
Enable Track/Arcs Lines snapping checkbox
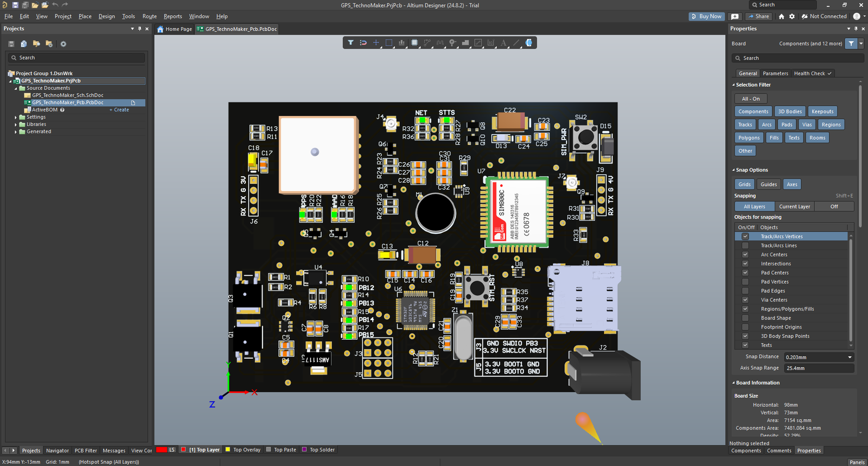pyautogui.click(x=745, y=246)
